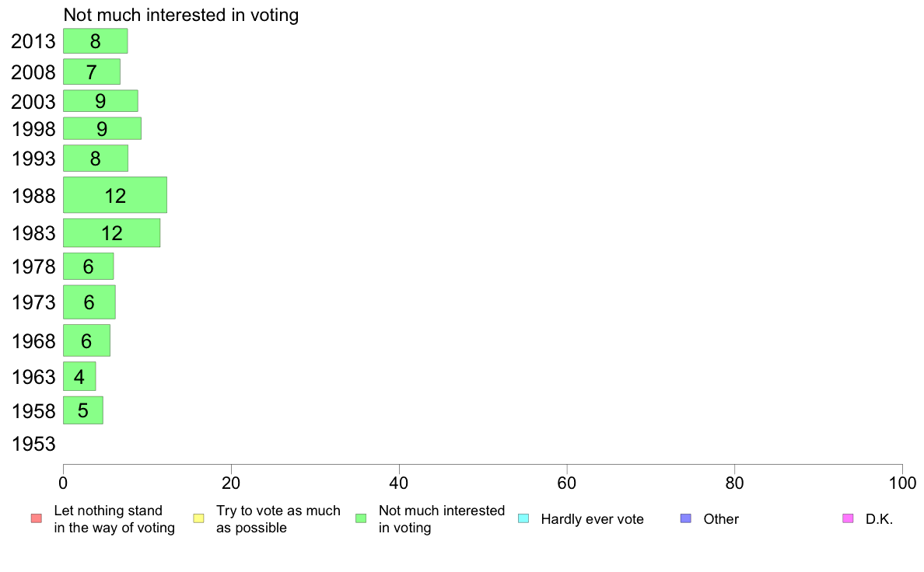Click the 'Not much interested in voting' chart title
The image size is (924, 572).
click(x=181, y=15)
